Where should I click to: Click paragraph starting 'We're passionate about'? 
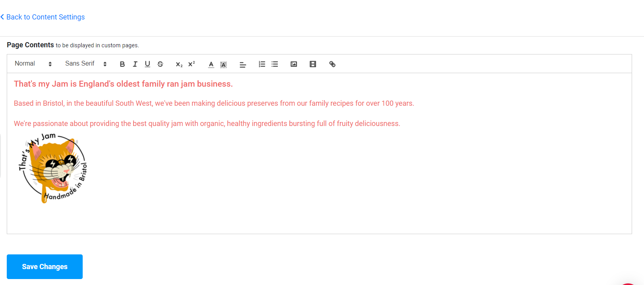(x=207, y=124)
